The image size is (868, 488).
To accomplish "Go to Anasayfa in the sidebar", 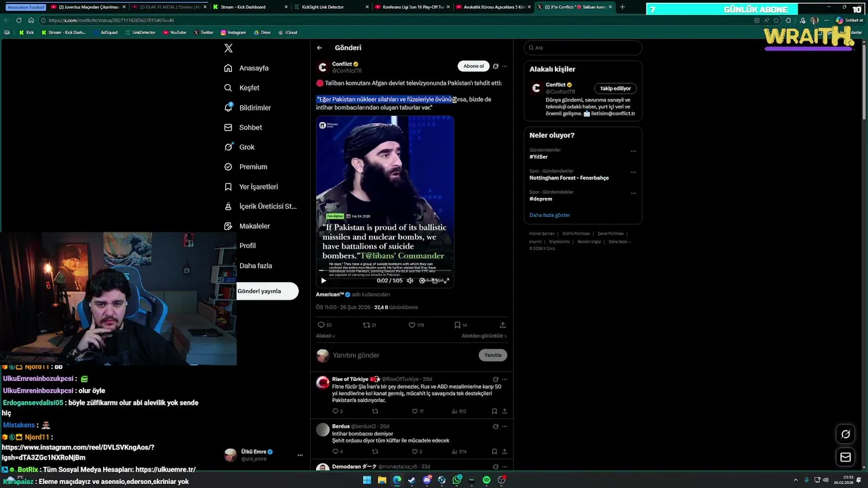I will coord(247,68).
